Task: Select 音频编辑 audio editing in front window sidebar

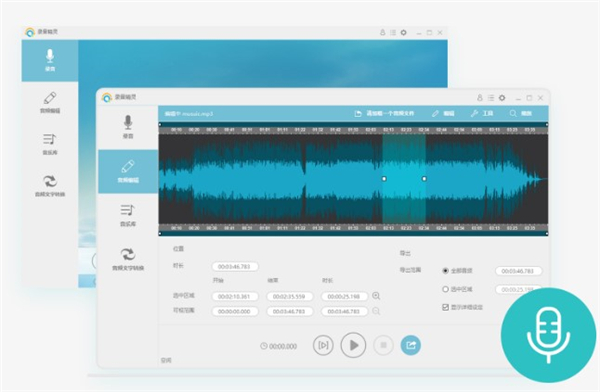Action: [x=128, y=171]
